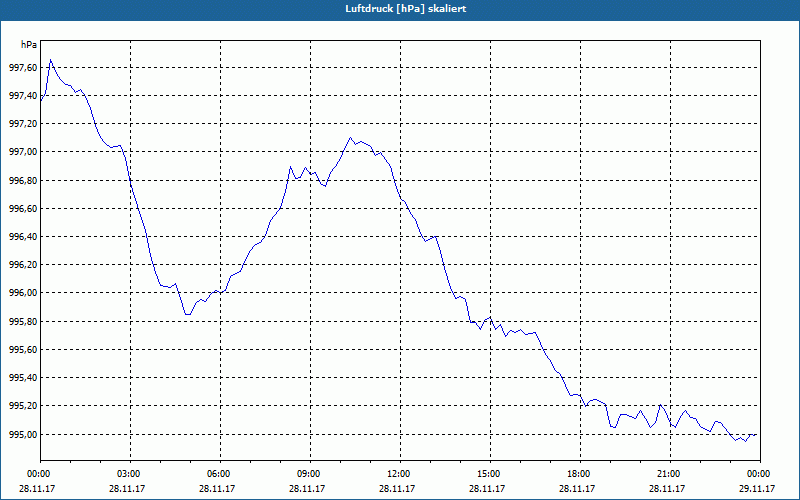The height and width of the screenshot is (500, 800).
Task: Pick the 996,00 y-axis label
Action: pos(23,293)
